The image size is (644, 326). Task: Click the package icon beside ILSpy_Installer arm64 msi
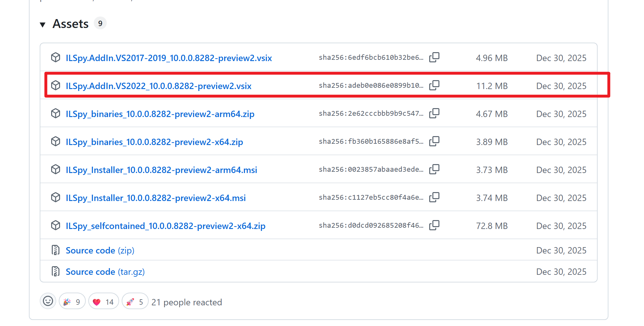coord(56,170)
